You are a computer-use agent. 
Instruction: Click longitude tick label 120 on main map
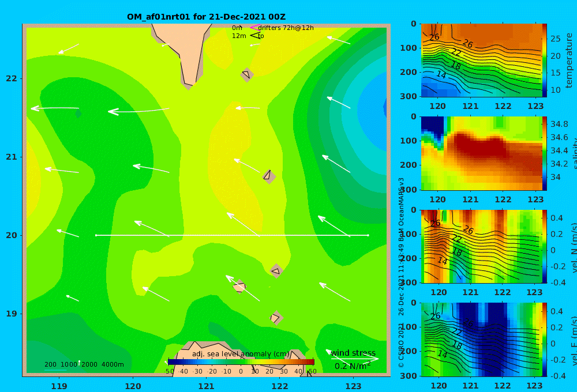133,386
